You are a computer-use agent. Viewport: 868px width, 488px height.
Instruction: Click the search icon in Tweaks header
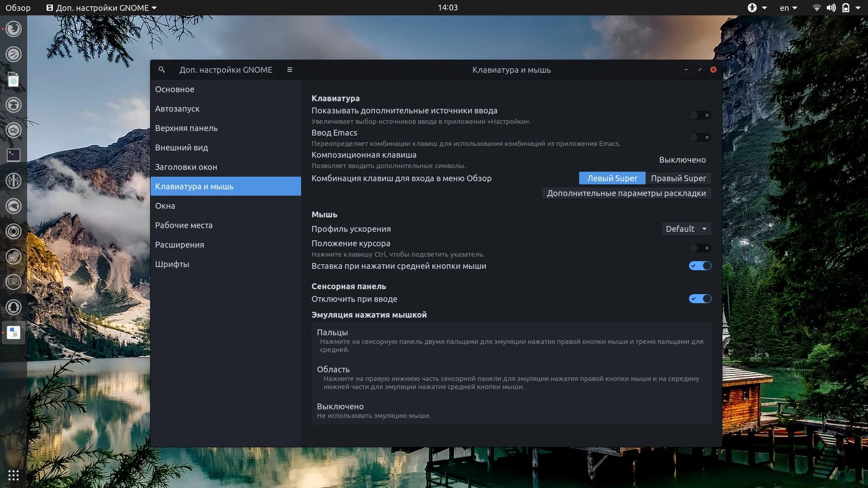[161, 70]
